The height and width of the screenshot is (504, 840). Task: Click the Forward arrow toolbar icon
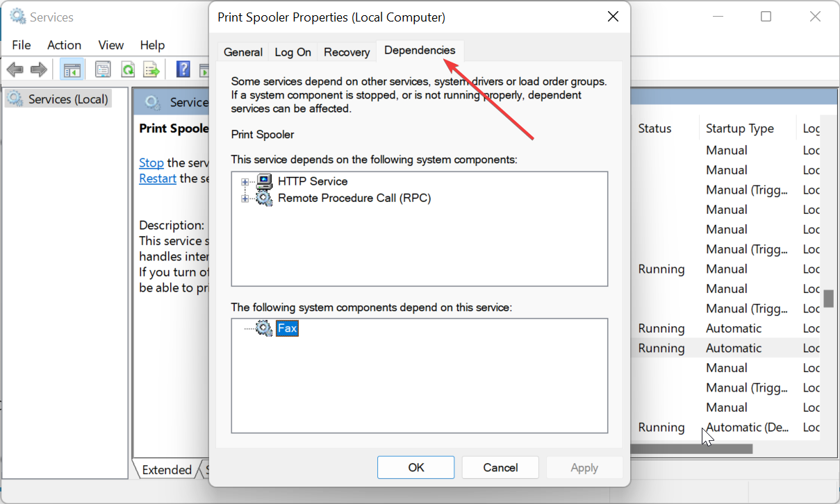39,69
